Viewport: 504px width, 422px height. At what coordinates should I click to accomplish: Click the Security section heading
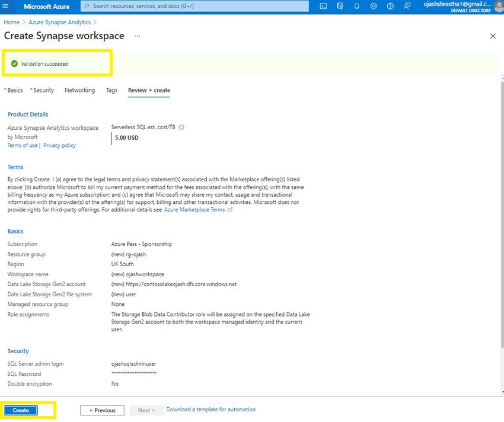[18, 351]
